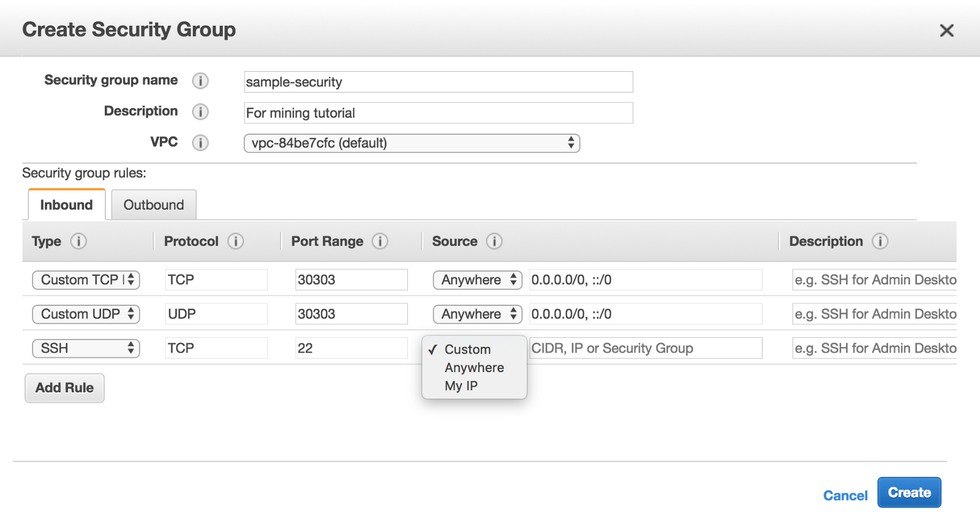Open the SSH rule type dropdown
Image resolution: width=980 pixels, height=526 pixels.
86,349
